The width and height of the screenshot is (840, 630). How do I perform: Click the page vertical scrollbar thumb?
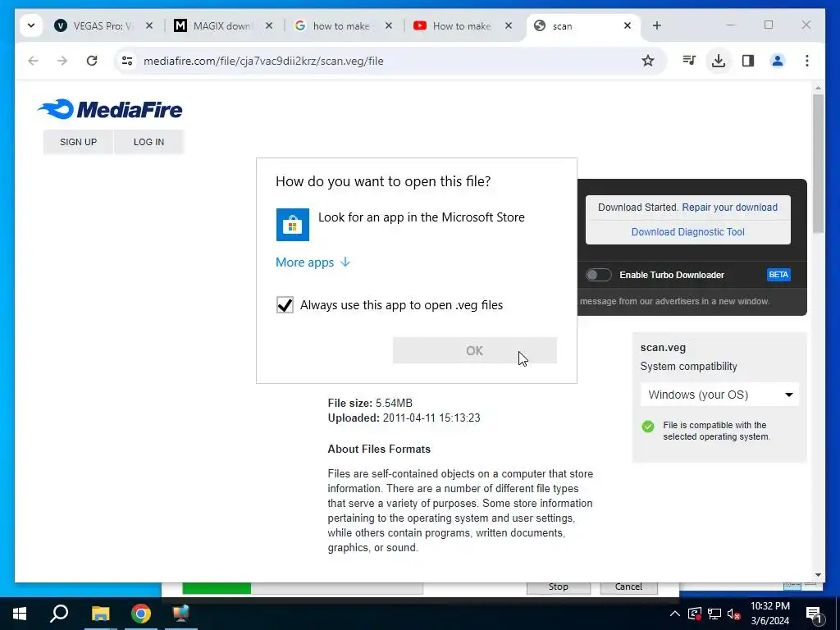tap(818, 163)
